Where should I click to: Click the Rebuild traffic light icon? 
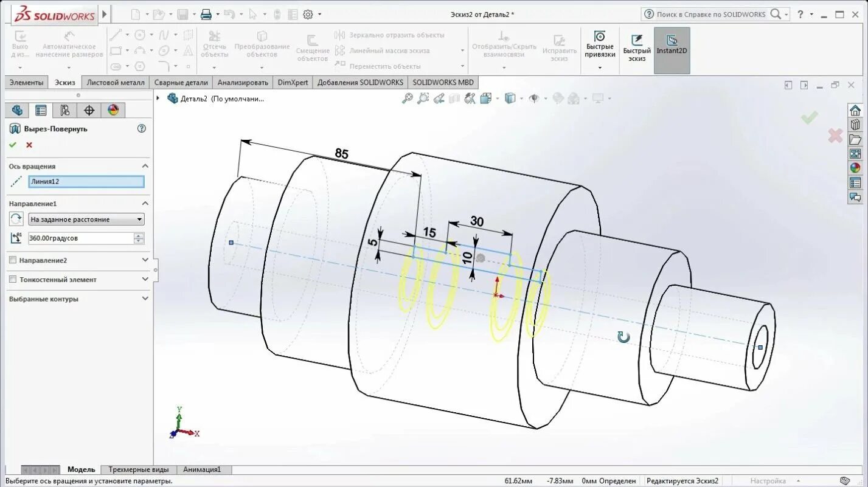[x=277, y=14]
